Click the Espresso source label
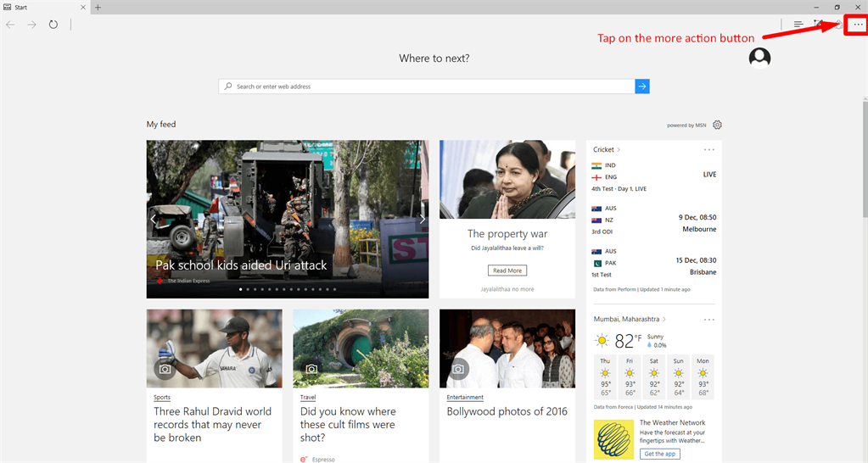This screenshot has width=868, height=463. pos(322,459)
